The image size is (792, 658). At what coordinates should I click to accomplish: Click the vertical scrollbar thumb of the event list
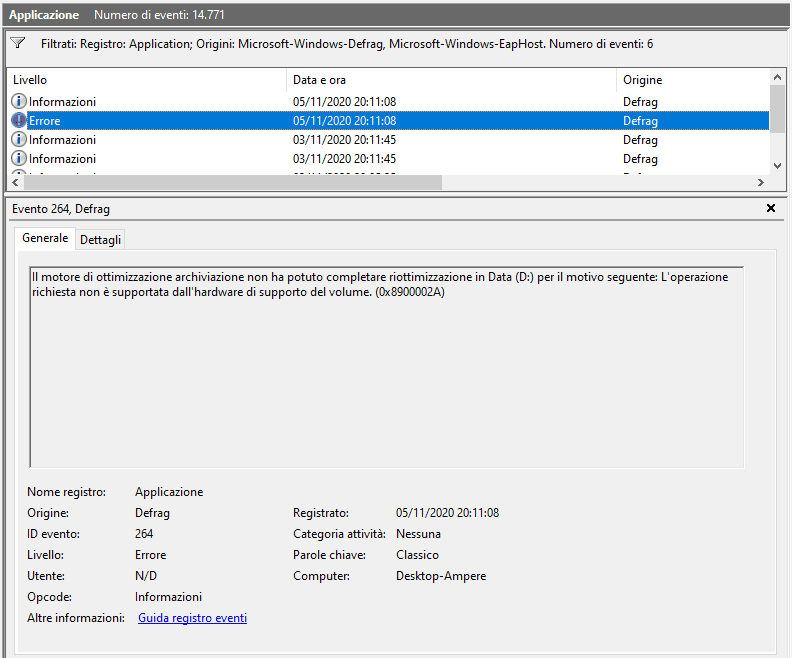coord(777,108)
